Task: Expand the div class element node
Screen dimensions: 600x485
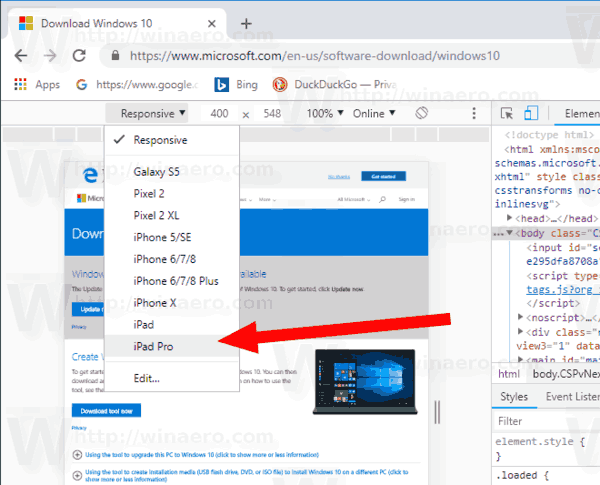Action: (x=520, y=331)
